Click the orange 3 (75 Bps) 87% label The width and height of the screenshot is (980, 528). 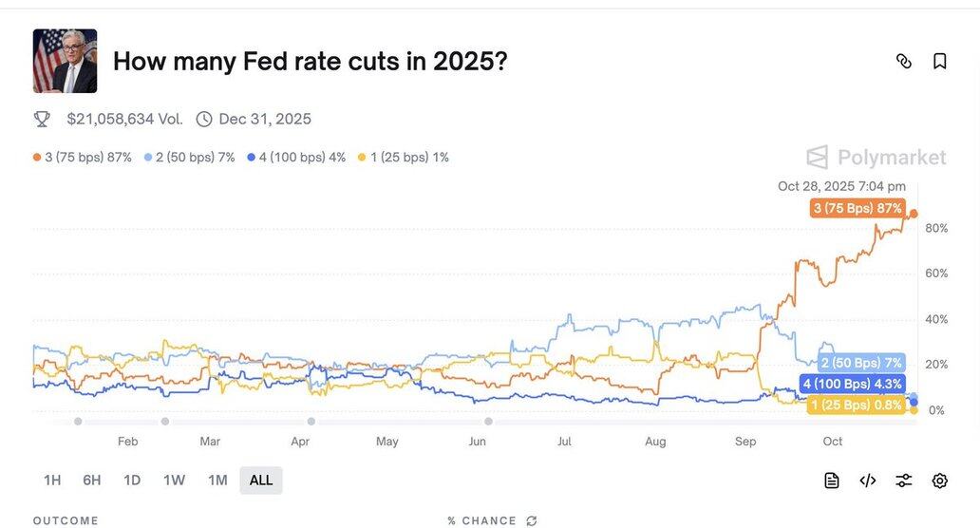857,208
